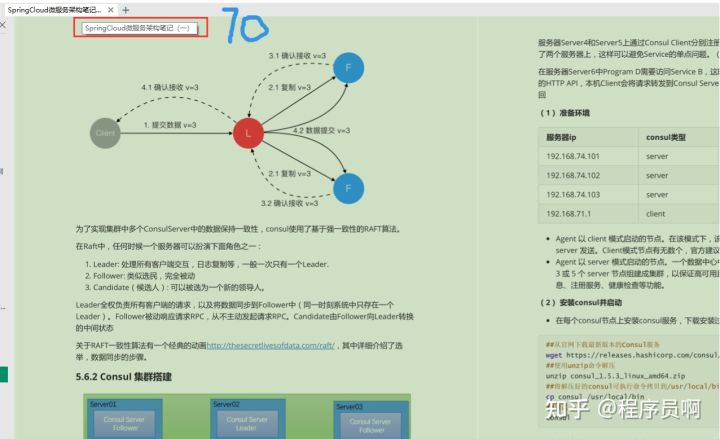Screen dimensions: 720x439
Task: Click the 'unzip consul_1.5.3_linux_amd64.zip' code line
Action: click(x=615, y=376)
